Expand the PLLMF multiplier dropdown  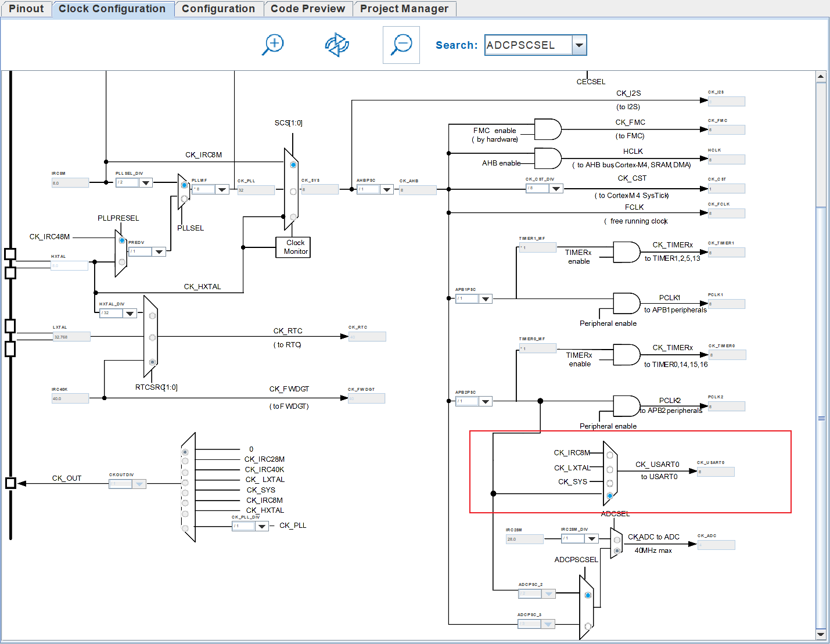coord(222,189)
